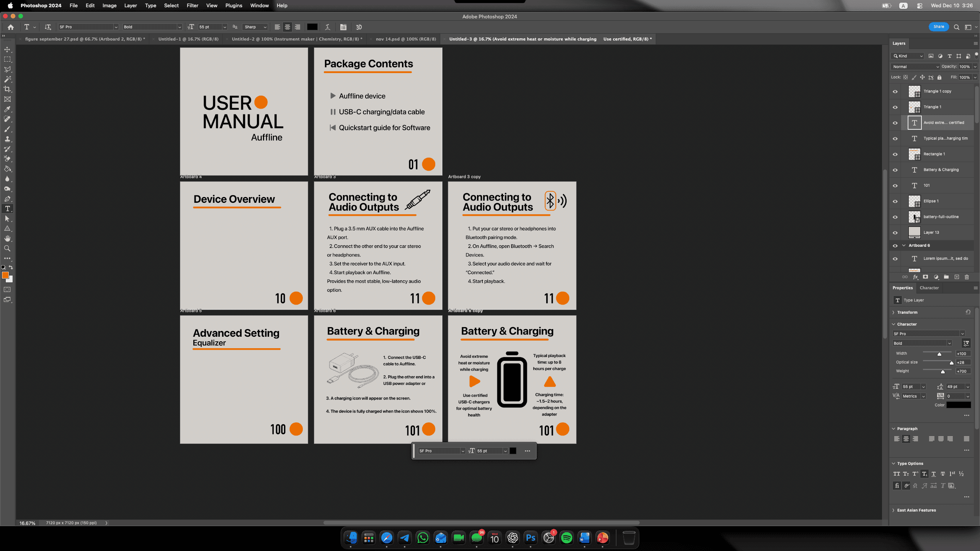Switch to the nov 14.psd tab
The height and width of the screenshot is (551, 980).
[x=405, y=39]
